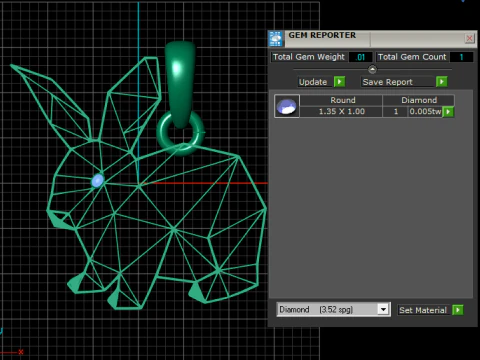Select the round gem thumbnail
Image resolution: width=480 pixels, height=360 pixels.
287,106
